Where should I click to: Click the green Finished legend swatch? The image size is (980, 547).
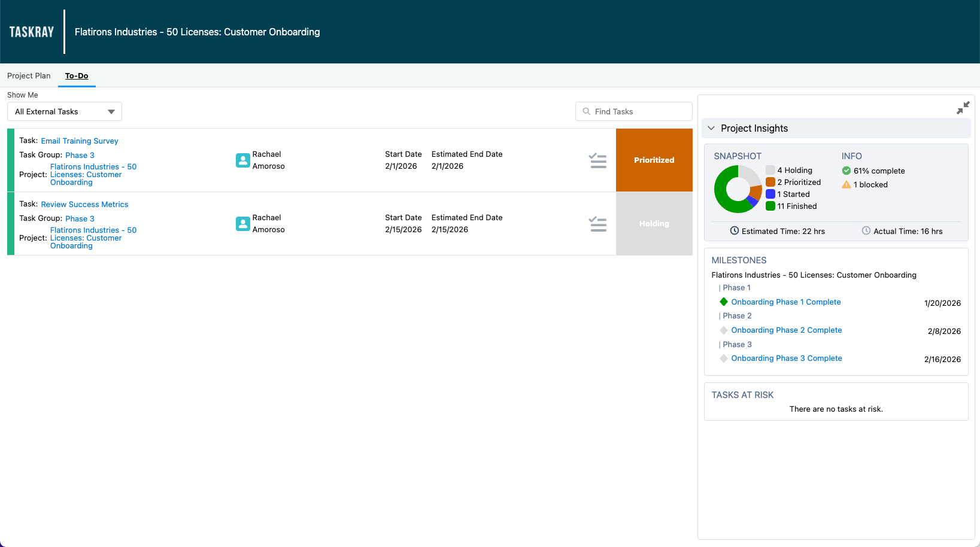(x=770, y=206)
